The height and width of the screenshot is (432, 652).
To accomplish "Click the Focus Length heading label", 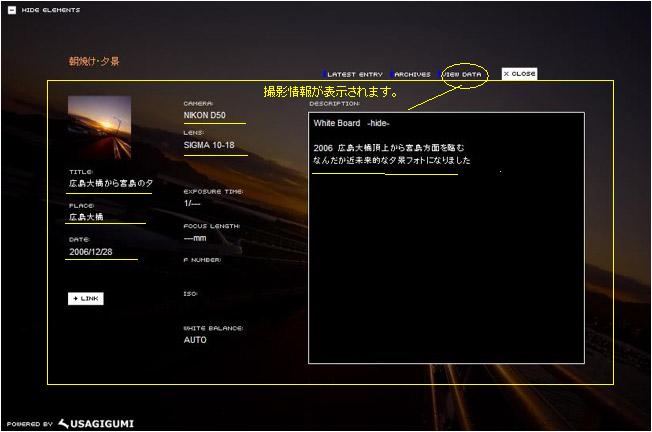I will pyautogui.click(x=212, y=226).
